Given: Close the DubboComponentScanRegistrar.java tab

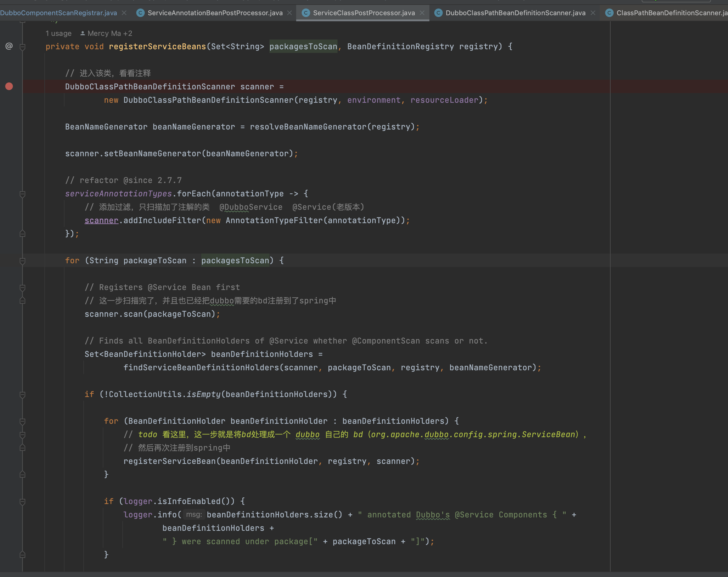Looking at the screenshot, I should (x=124, y=13).
